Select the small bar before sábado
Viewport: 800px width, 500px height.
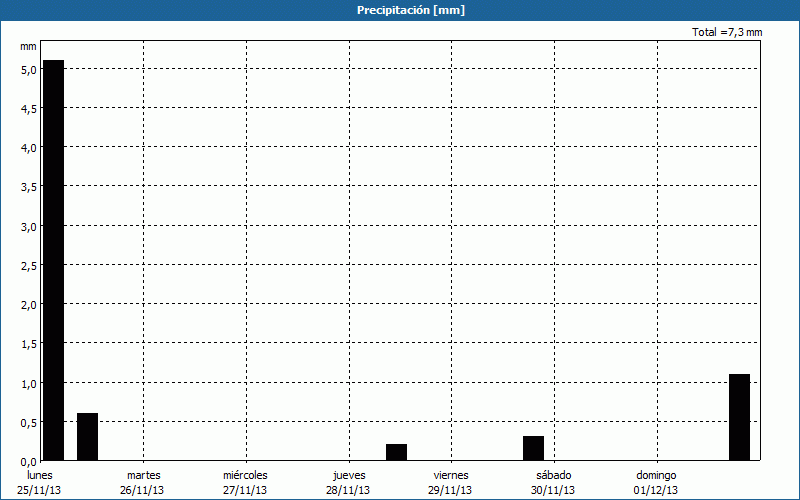[x=533, y=448]
